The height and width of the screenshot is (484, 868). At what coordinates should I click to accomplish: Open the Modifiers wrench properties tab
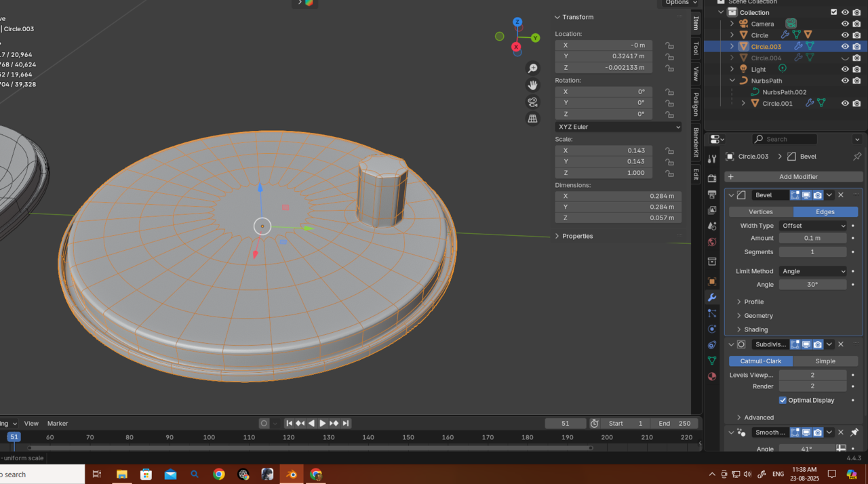tap(711, 298)
